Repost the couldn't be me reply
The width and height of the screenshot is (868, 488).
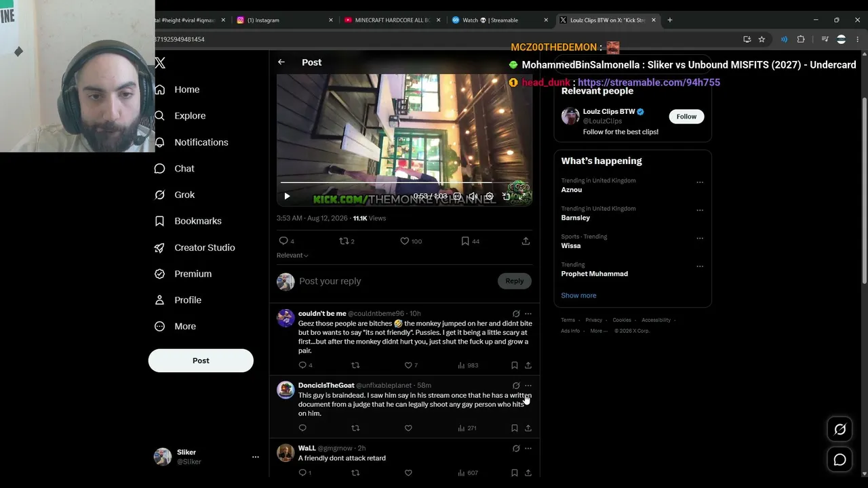tap(355, 365)
